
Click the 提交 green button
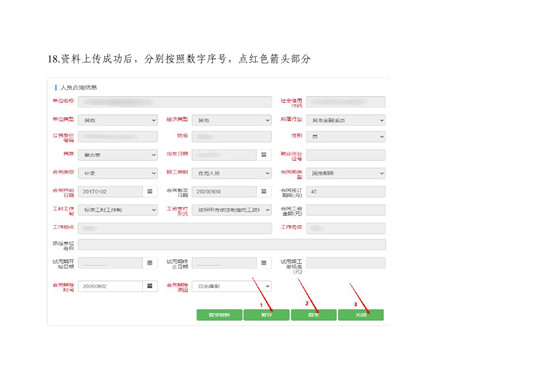click(314, 315)
